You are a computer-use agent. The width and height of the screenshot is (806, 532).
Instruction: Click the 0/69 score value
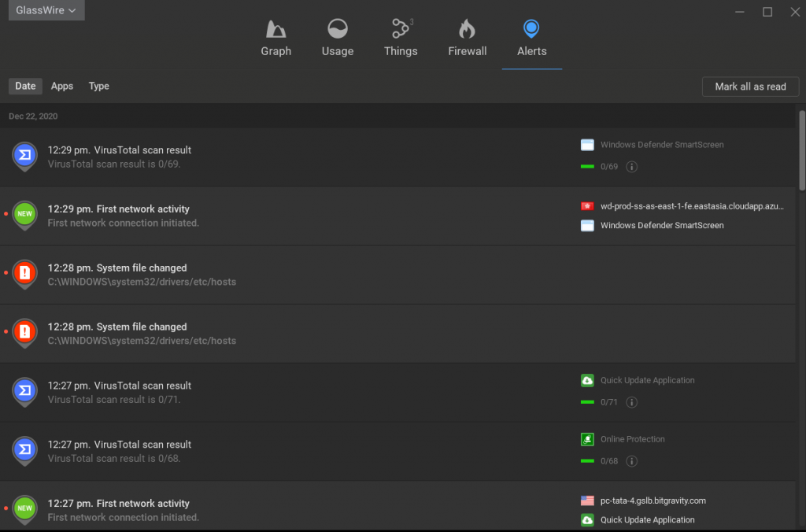click(609, 167)
